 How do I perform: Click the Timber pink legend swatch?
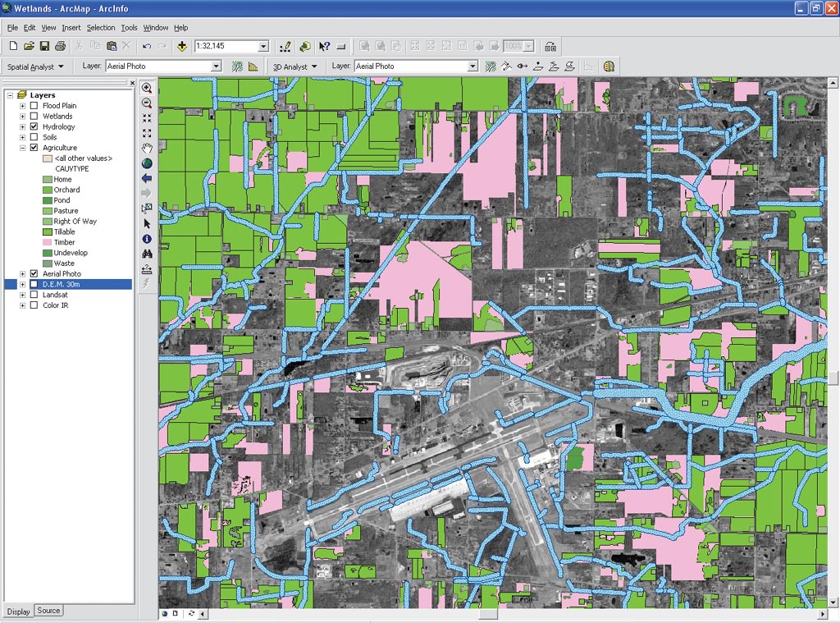47,242
